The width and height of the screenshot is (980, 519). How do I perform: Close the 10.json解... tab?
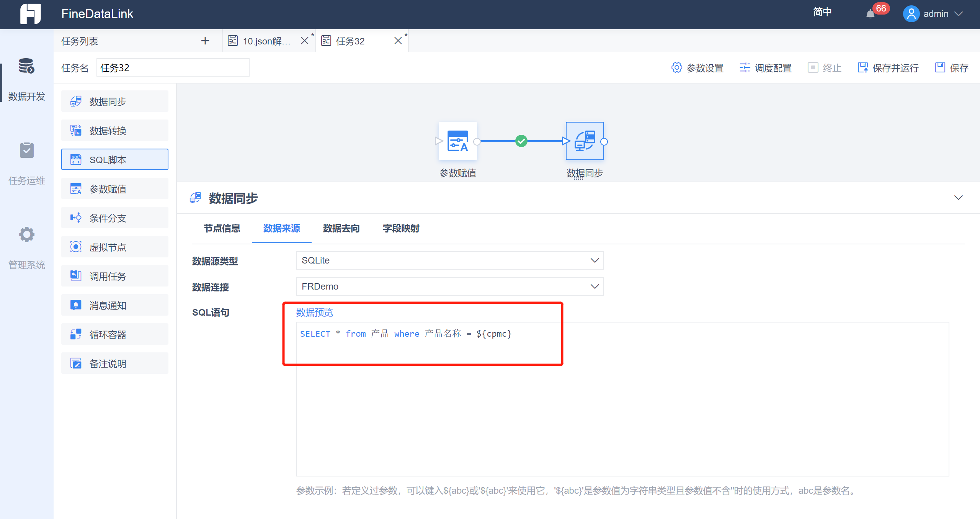[x=304, y=41]
